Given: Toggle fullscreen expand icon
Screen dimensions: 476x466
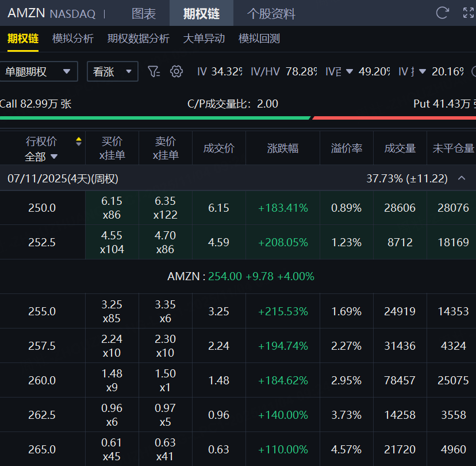Looking at the screenshot, I should coord(468,13).
